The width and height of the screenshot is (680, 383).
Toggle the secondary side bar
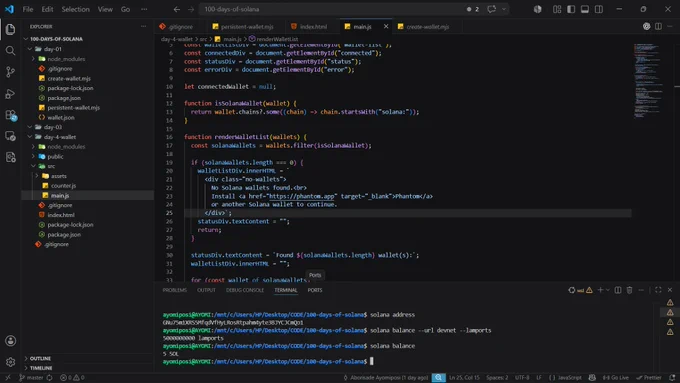tap(598, 9)
